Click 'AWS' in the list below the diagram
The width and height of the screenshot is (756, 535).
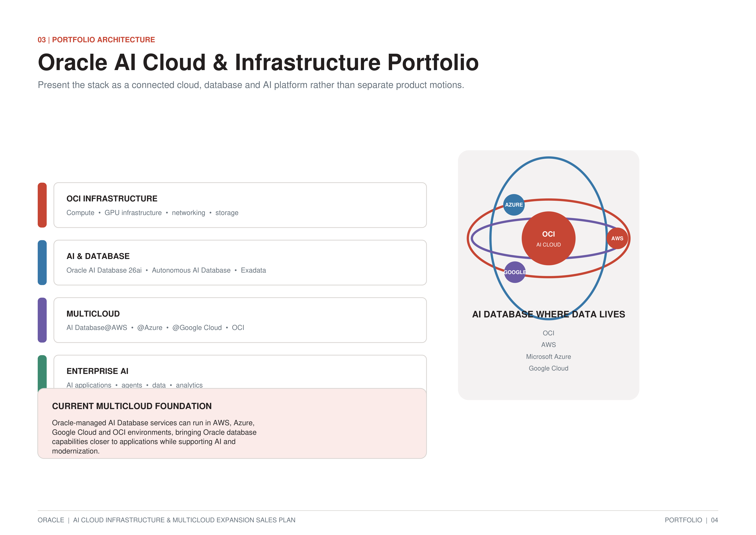548,345
